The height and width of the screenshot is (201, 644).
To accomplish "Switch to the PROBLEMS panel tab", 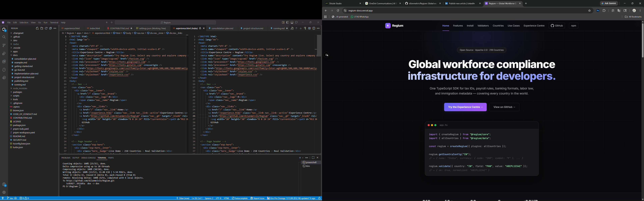I will click(66, 158).
